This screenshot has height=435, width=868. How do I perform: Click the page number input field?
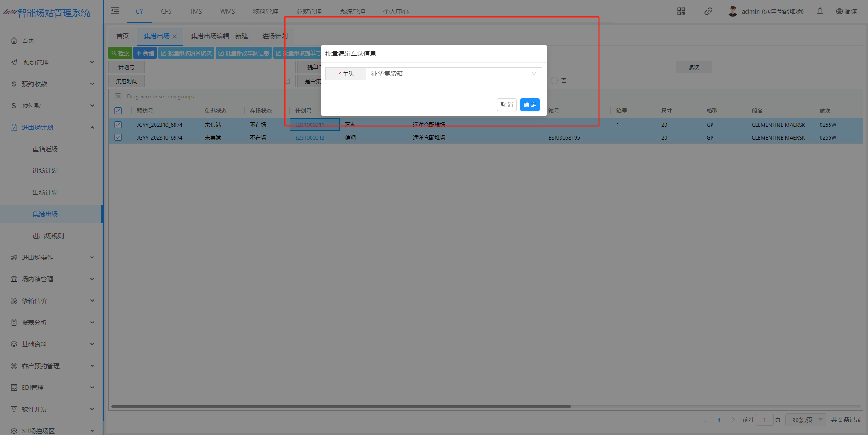[764, 420]
